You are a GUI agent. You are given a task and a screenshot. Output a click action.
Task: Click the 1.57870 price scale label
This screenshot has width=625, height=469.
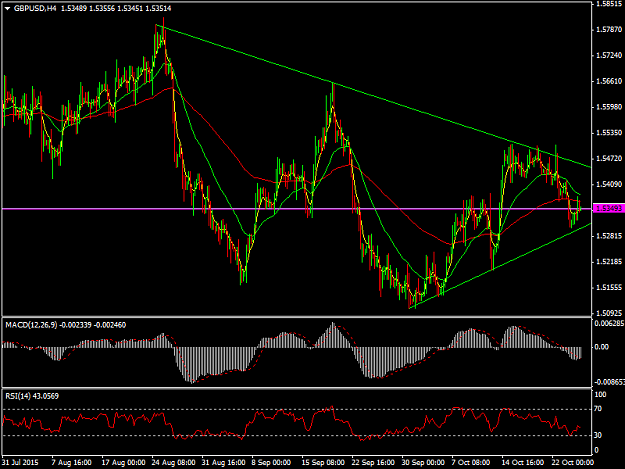609,29
